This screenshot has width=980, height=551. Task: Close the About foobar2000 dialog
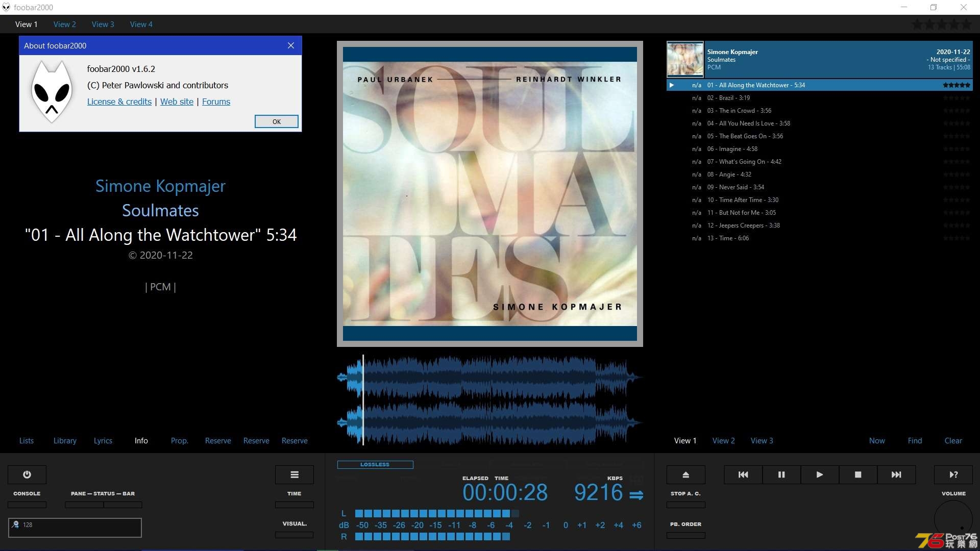coord(291,45)
